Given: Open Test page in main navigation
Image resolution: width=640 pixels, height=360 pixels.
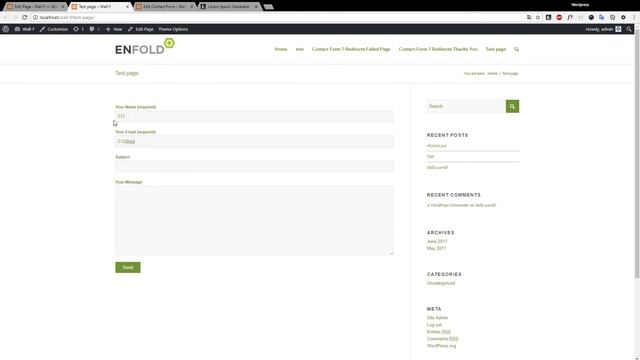Looking at the screenshot, I should (x=496, y=49).
